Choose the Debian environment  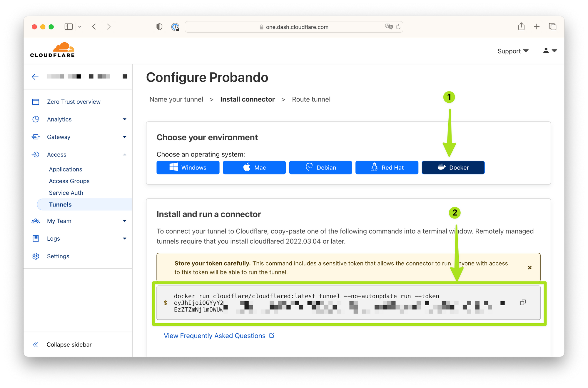pos(320,167)
